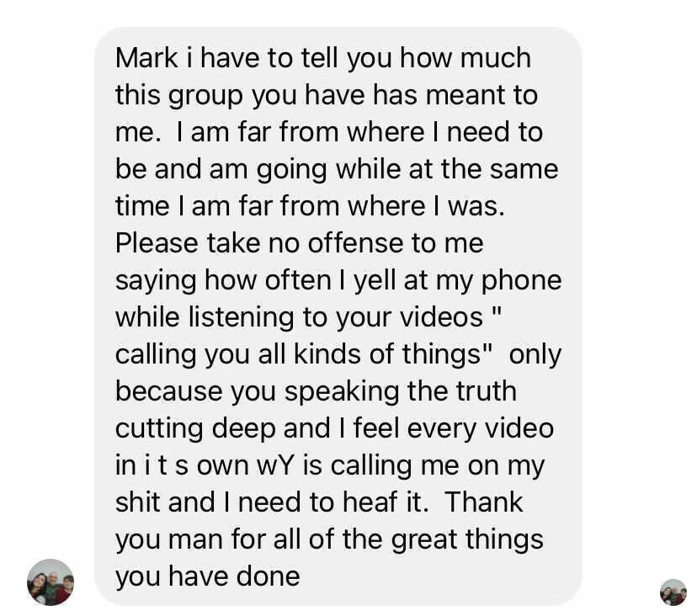Open the sender's profile picture avatar

51,581
